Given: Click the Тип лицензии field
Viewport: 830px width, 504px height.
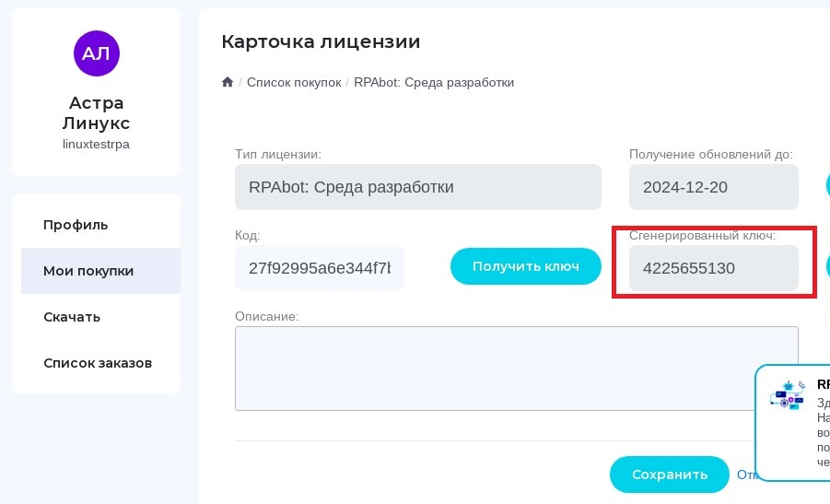Looking at the screenshot, I should [x=418, y=187].
